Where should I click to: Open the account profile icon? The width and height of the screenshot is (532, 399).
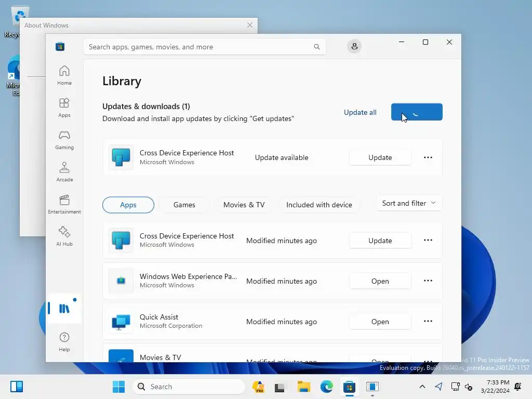pos(354,46)
